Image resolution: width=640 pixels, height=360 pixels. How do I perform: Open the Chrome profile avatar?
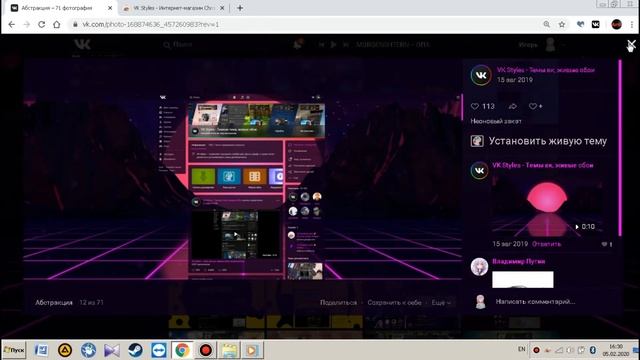point(616,24)
